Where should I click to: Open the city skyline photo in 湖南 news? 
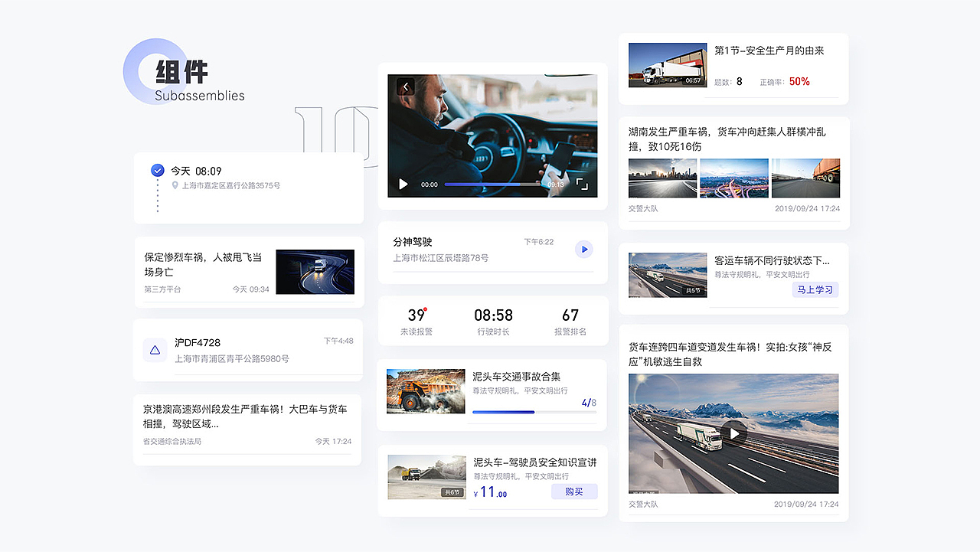click(662, 178)
